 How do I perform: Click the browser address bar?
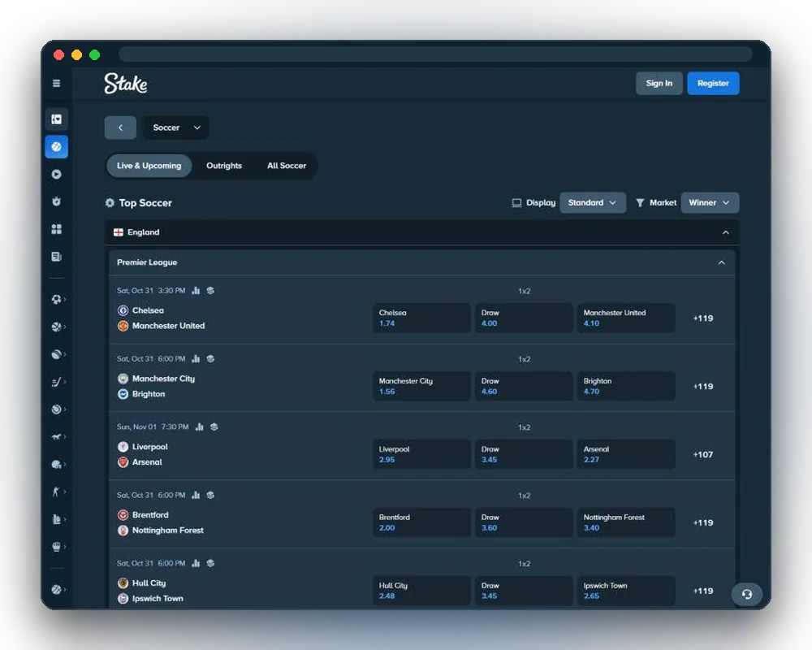435,54
